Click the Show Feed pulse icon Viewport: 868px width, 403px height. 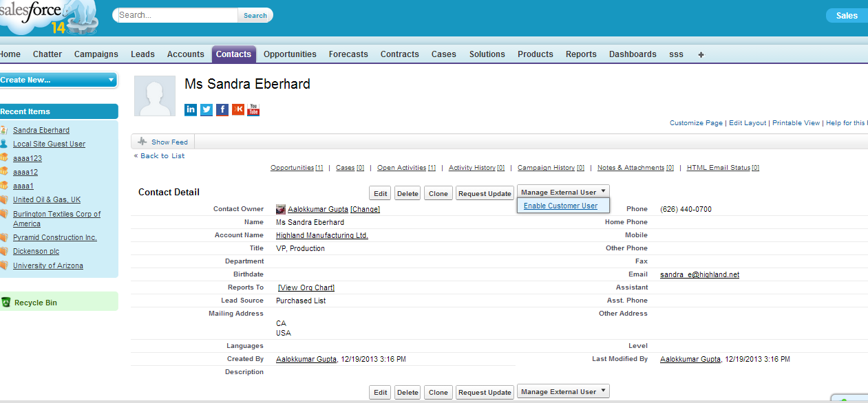point(142,142)
